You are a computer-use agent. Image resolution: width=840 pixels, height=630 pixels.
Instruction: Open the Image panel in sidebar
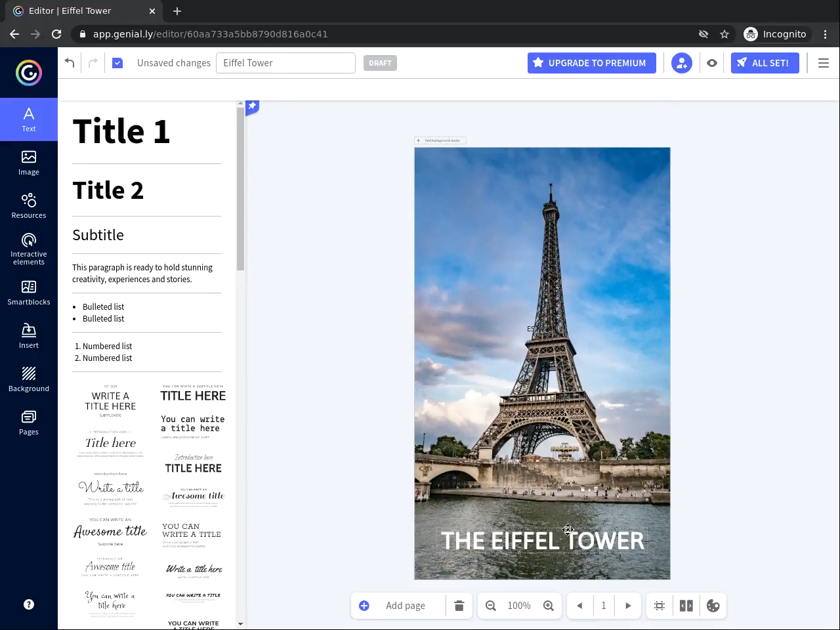tap(29, 163)
